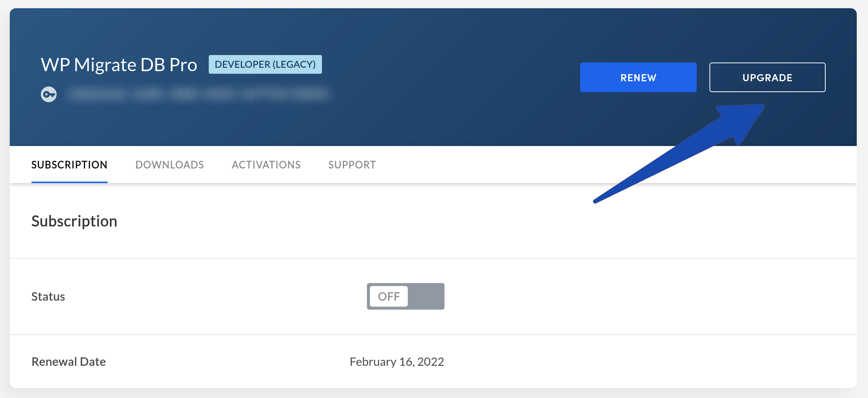The width and height of the screenshot is (868, 398).
Task: Click the DEVELOPER (LEGACY) badge
Action: click(265, 64)
